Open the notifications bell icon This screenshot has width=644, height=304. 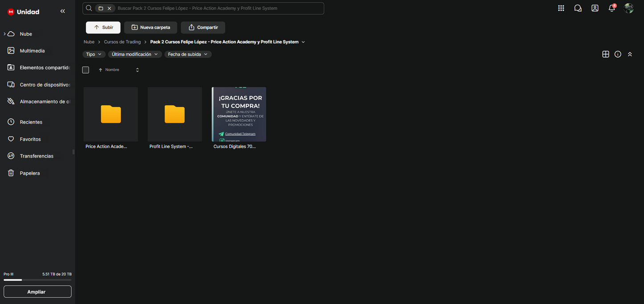(x=611, y=8)
